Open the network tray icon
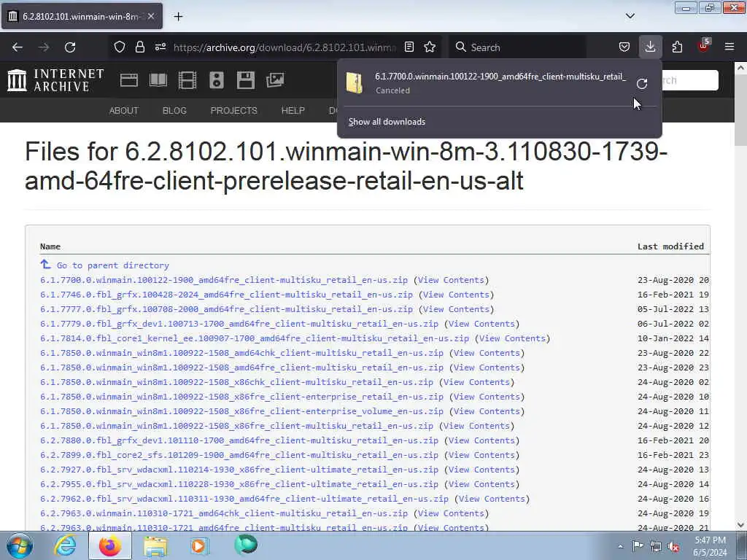The height and width of the screenshot is (560, 747). [x=656, y=547]
